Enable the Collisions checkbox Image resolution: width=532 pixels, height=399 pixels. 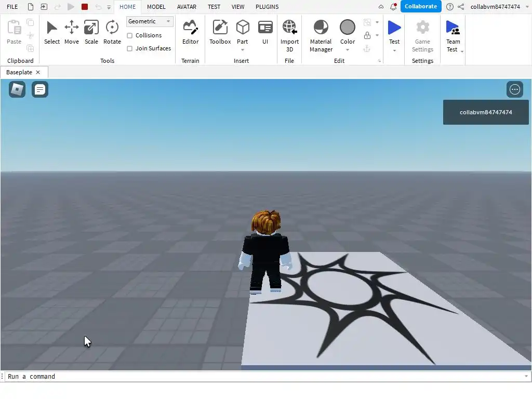(x=129, y=36)
